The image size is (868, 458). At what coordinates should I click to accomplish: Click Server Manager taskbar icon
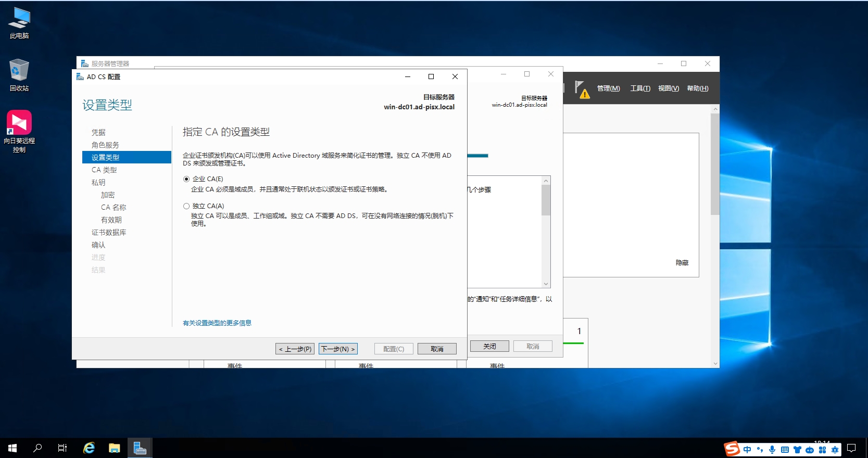140,448
